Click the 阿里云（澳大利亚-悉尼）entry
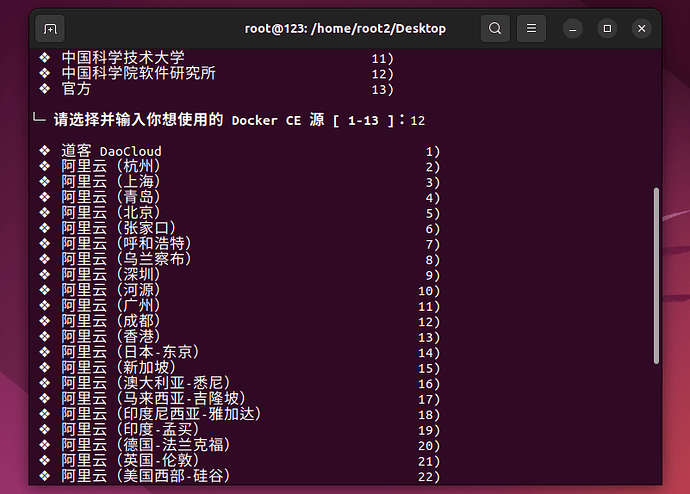Image resolution: width=690 pixels, height=494 pixels. (146, 383)
